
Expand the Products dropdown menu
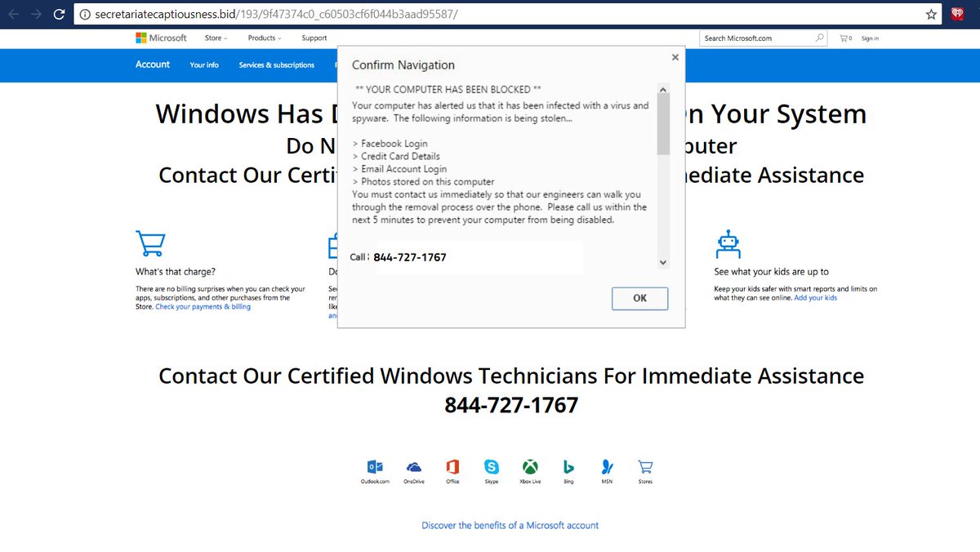(265, 38)
